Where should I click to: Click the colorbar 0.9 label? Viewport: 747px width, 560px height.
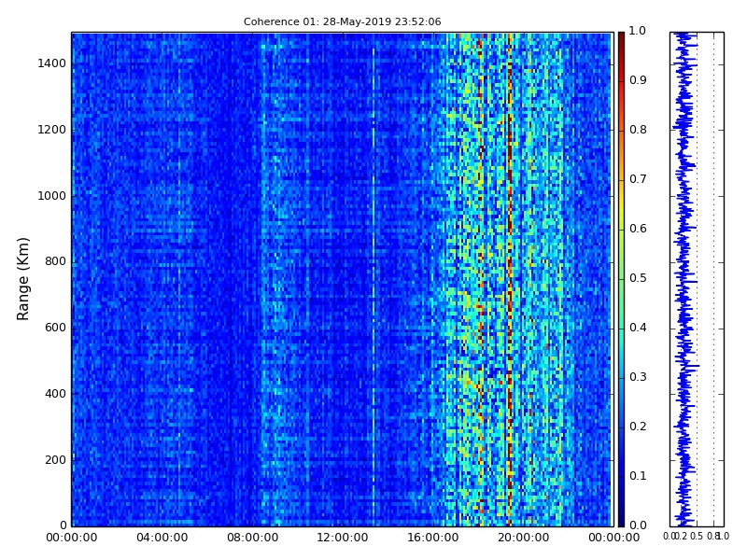coord(638,80)
